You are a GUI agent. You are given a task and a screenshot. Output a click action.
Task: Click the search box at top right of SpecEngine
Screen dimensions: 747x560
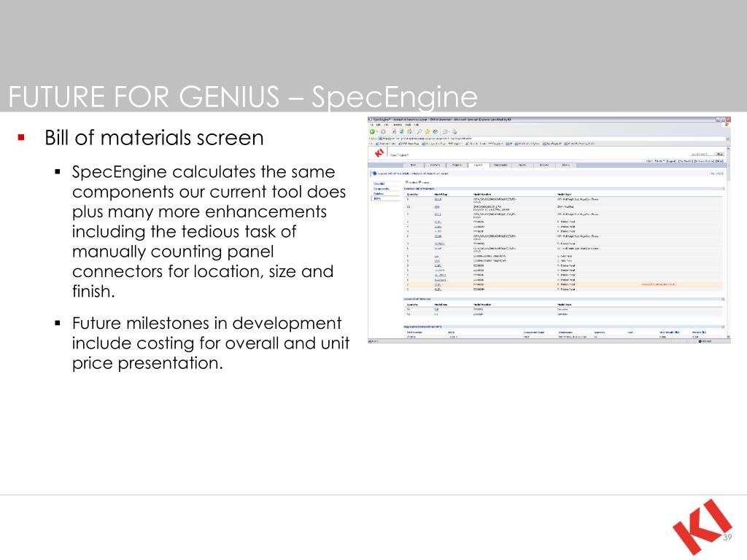click(x=703, y=155)
